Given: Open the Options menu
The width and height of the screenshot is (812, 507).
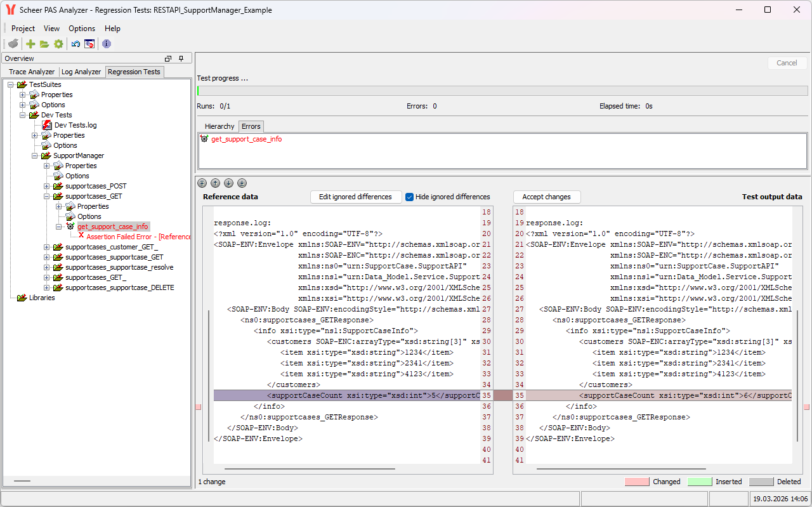Looking at the screenshot, I should 82,29.
